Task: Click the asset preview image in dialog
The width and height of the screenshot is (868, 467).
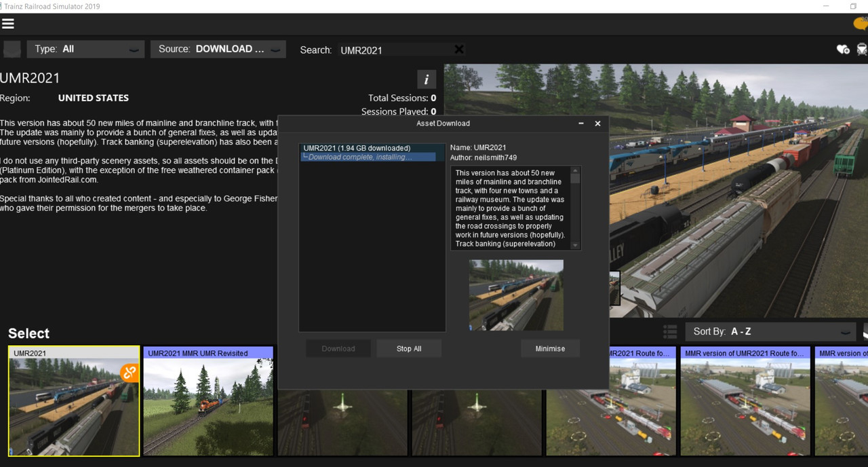Action: [x=516, y=295]
